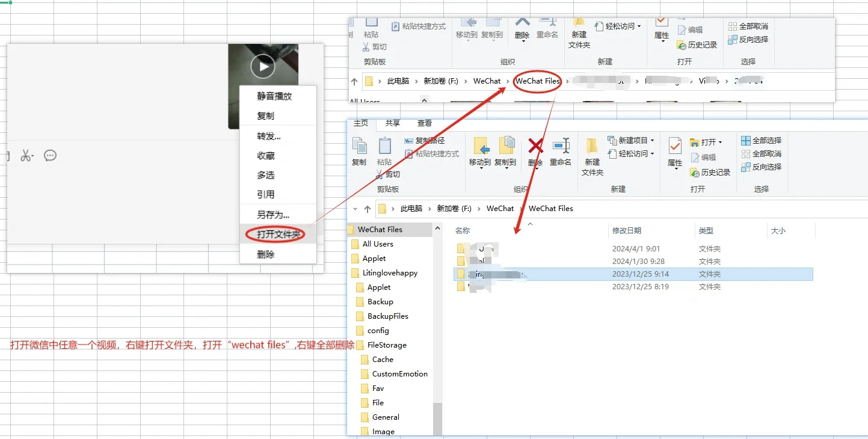
Task: Click the up arrow in lower explorer address bar
Action: pos(368,209)
